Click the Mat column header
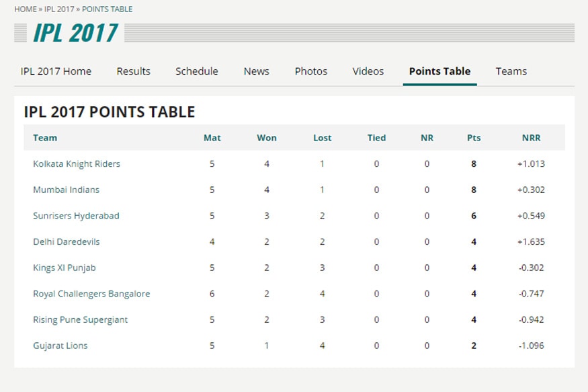The width and height of the screenshot is (588, 392). click(x=212, y=138)
